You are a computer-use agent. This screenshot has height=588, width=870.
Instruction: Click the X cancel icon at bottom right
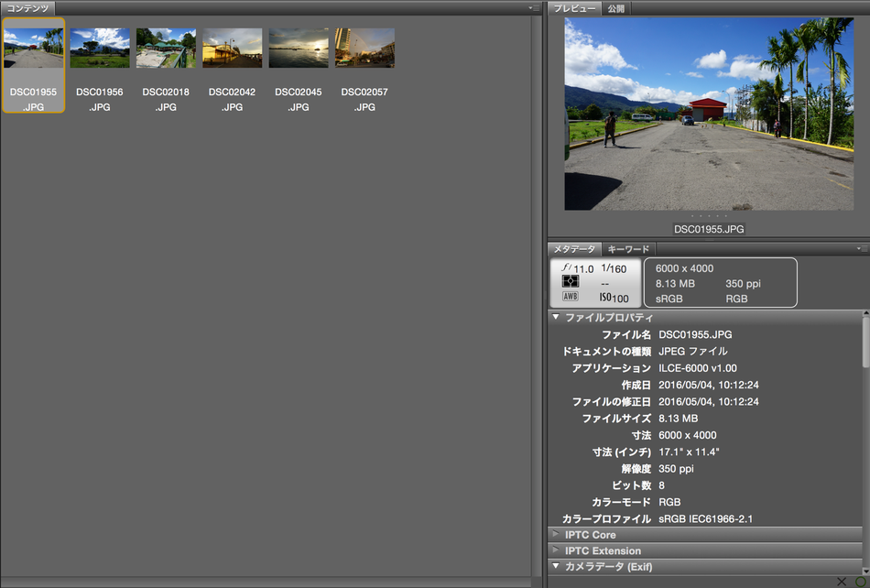[841, 582]
